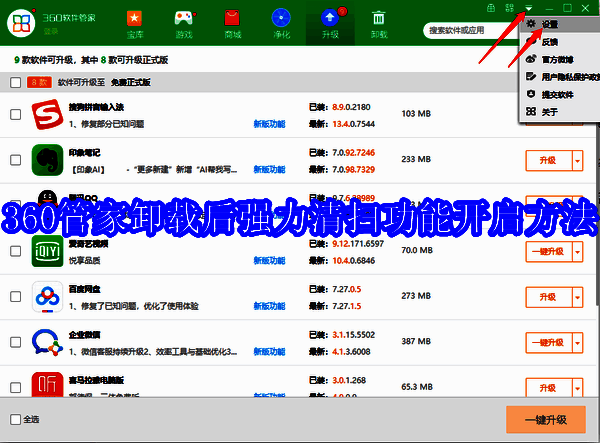Open 新版功能 link for 印象笔记
The width and height of the screenshot is (600, 443).
(x=269, y=169)
